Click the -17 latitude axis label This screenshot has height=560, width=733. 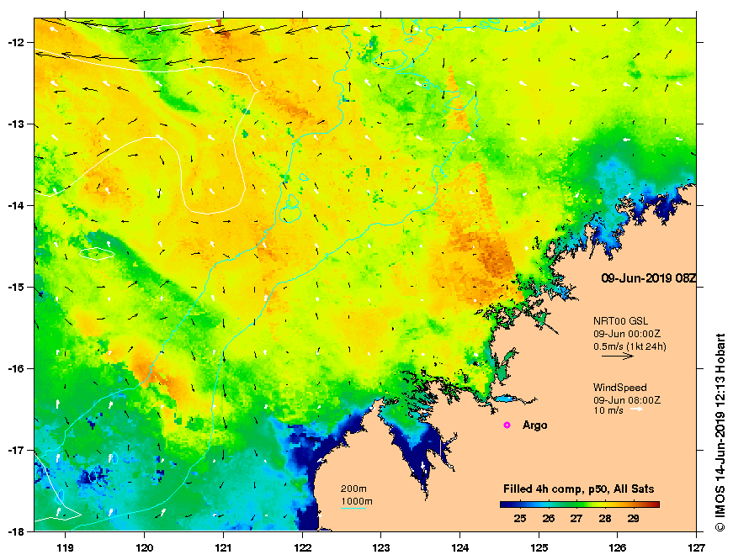[14, 450]
